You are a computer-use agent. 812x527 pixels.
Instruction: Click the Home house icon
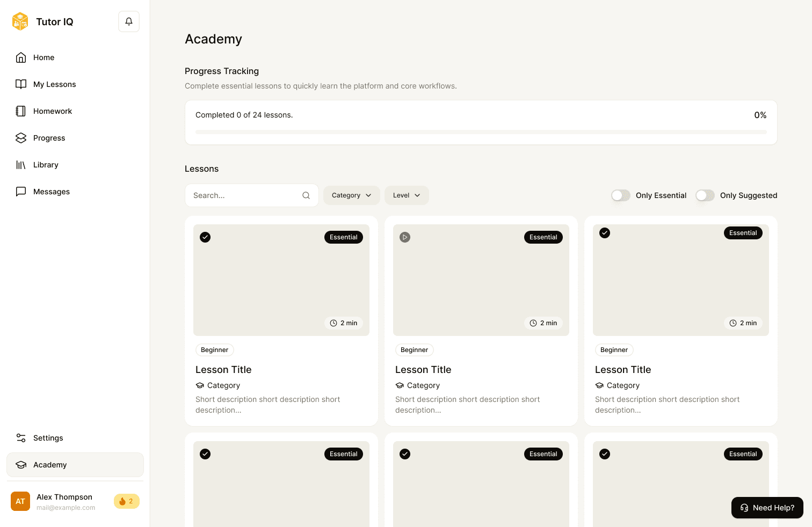(21, 57)
